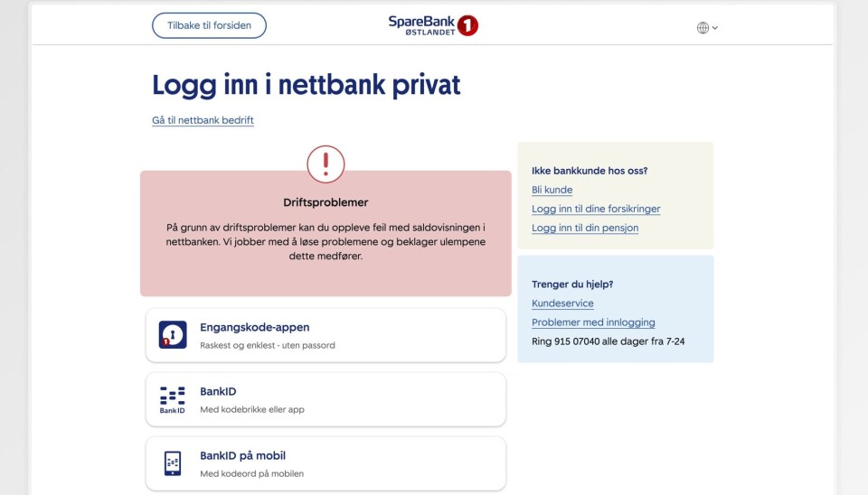The width and height of the screenshot is (868, 495).
Task: Open the Kundeservice link
Action: 562,304
